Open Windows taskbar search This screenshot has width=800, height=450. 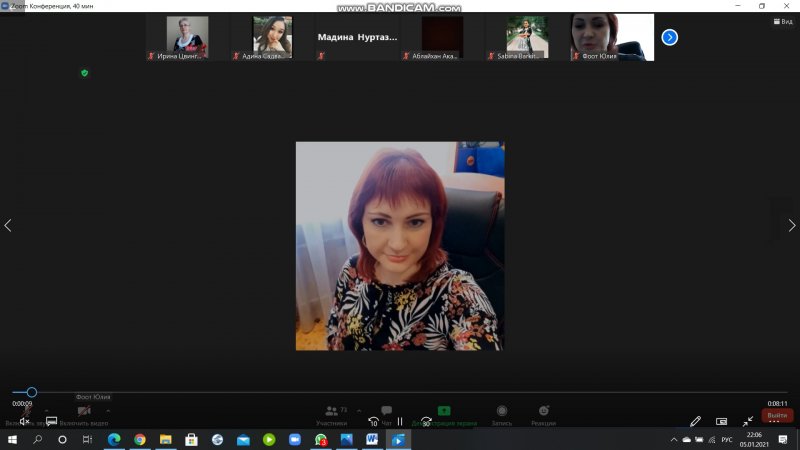[37, 439]
